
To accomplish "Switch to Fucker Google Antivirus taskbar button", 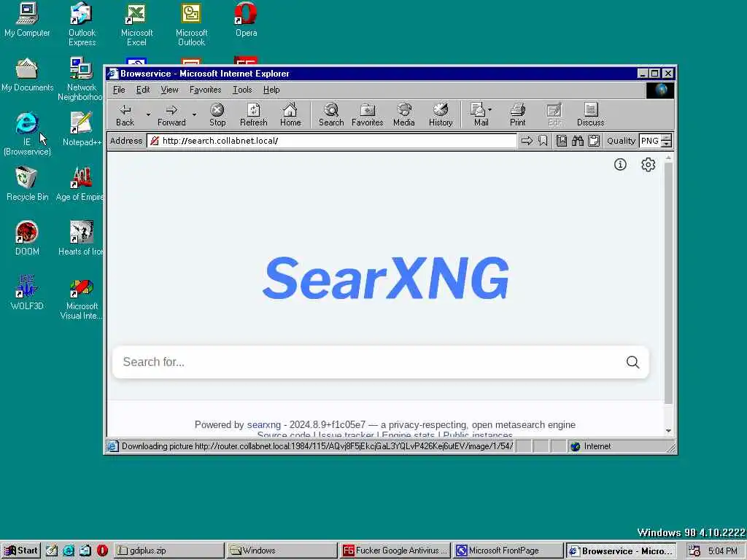I will pyautogui.click(x=395, y=551).
